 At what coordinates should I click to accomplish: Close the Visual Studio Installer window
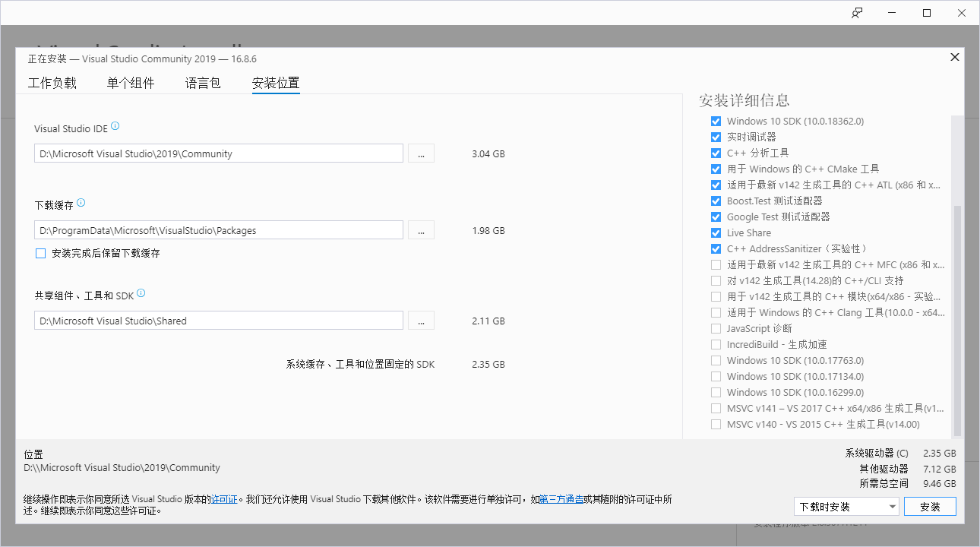point(962,13)
